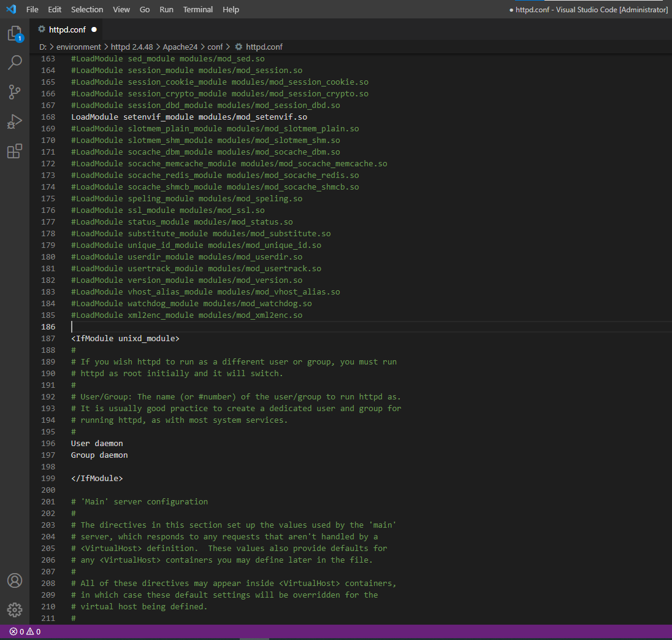
Task: Open the View menu
Action: click(x=121, y=9)
